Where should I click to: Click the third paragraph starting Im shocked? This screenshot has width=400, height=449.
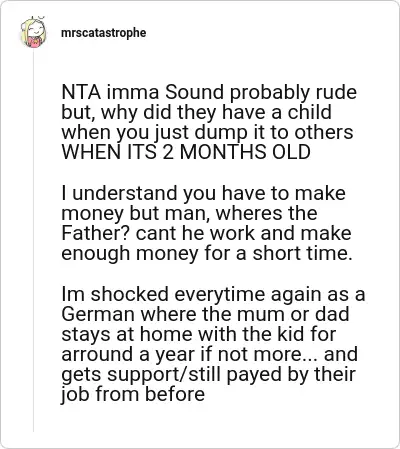[x=213, y=344]
